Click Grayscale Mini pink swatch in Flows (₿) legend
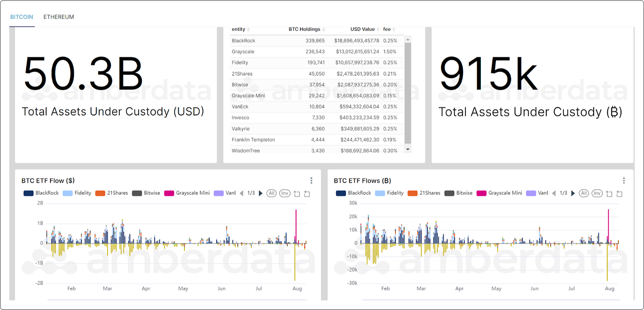This screenshot has height=310, width=644. click(x=482, y=193)
